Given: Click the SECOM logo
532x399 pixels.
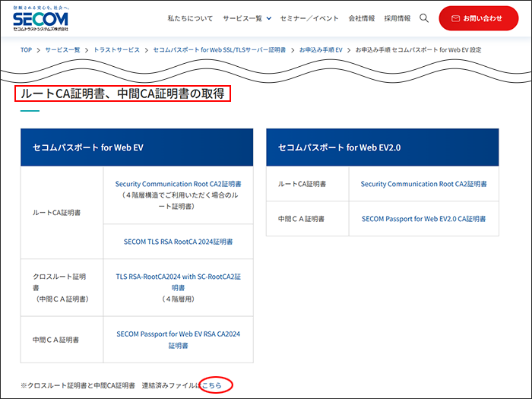Looking at the screenshot, I should pyautogui.click(x=41, y=19).
